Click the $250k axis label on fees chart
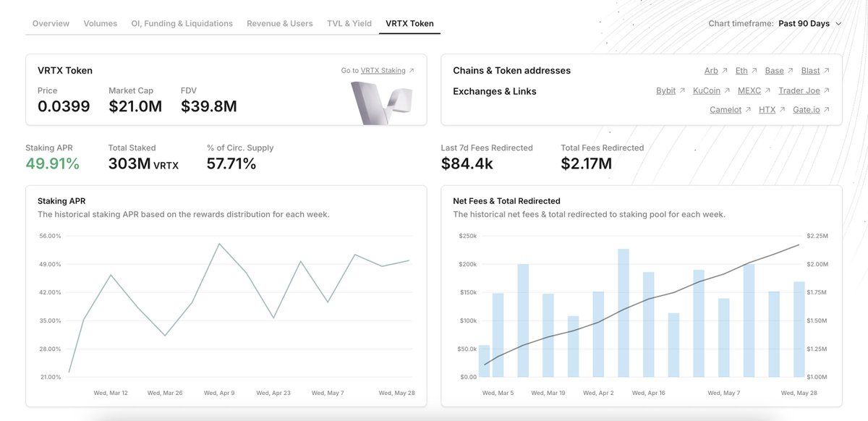The width and height of the screenshot is (868, 421). coord(467,236)
